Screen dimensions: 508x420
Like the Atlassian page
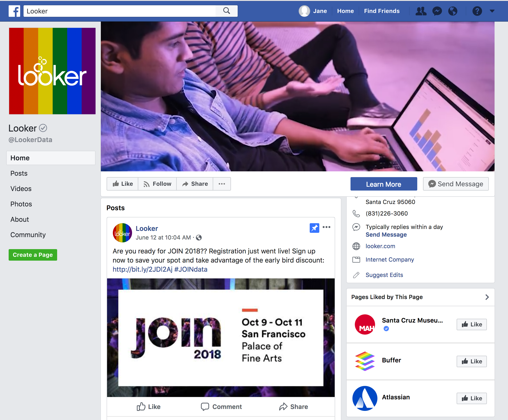472,398
